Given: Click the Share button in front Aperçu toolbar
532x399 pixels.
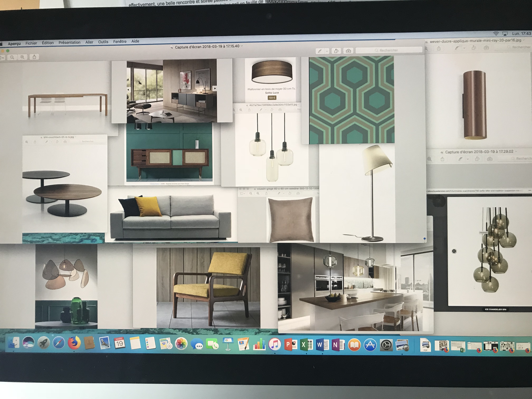Looking at the screenshot, I should point(34,57).
